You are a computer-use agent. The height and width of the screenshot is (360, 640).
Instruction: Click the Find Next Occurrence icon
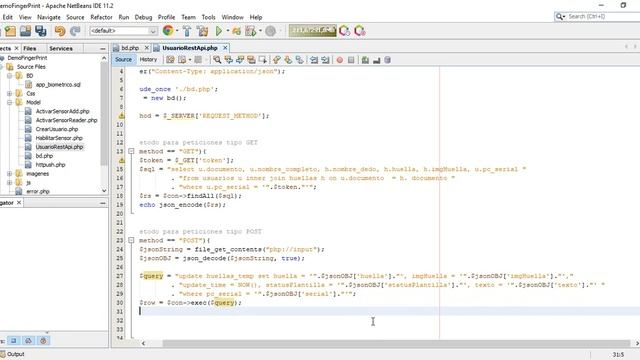(x=240, y=60)
